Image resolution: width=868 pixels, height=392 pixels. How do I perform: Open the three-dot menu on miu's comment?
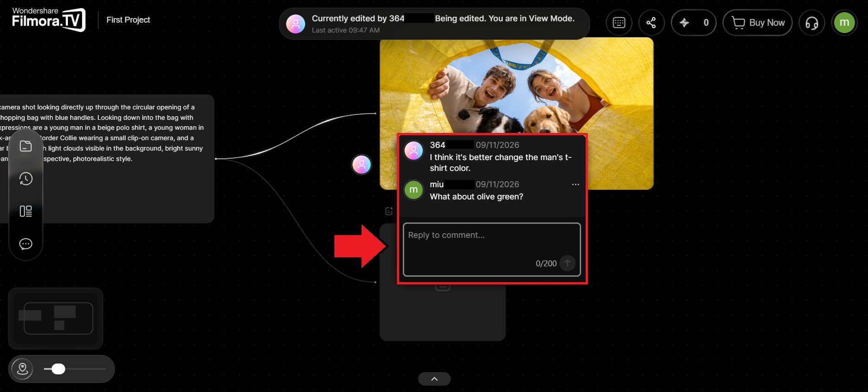(575, 184)
